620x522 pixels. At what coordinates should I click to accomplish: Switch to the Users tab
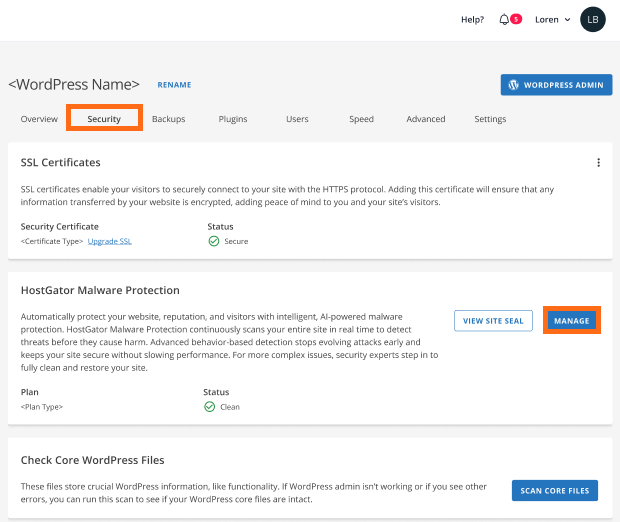click(297, 119)
